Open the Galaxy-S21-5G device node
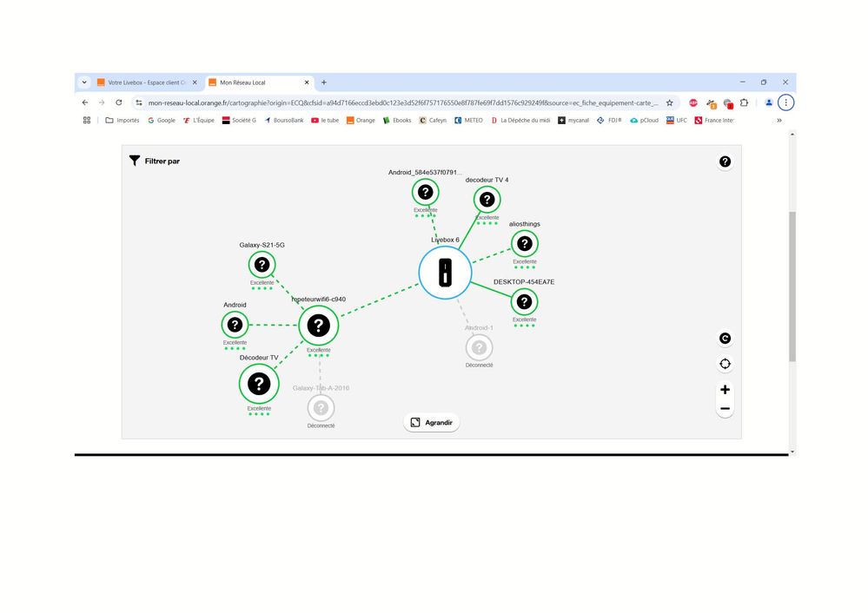868x613 pixels. [262, 264]
